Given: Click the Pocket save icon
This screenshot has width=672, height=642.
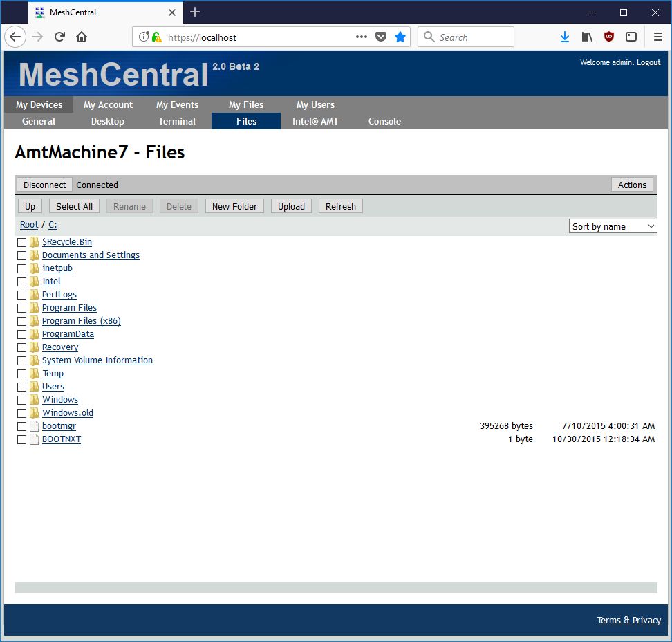Looking at the screenshot, I should point(381,37).
